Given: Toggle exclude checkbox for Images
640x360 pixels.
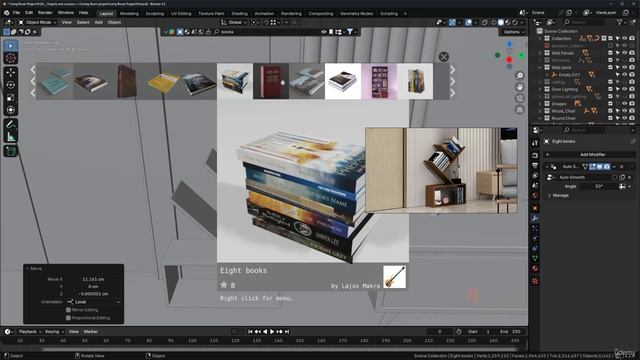Looking at the screenshot, I should click(x=611, y=104).
